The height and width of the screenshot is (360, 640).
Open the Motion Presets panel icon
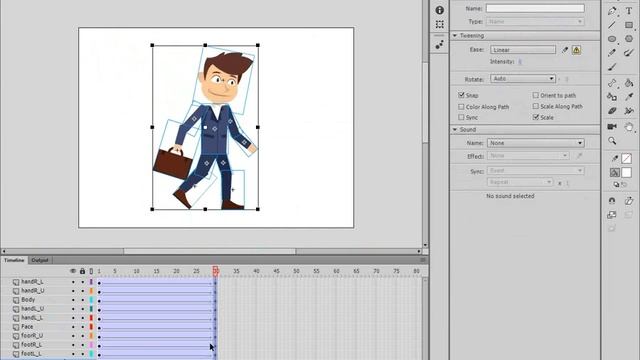tap(440, 45)
